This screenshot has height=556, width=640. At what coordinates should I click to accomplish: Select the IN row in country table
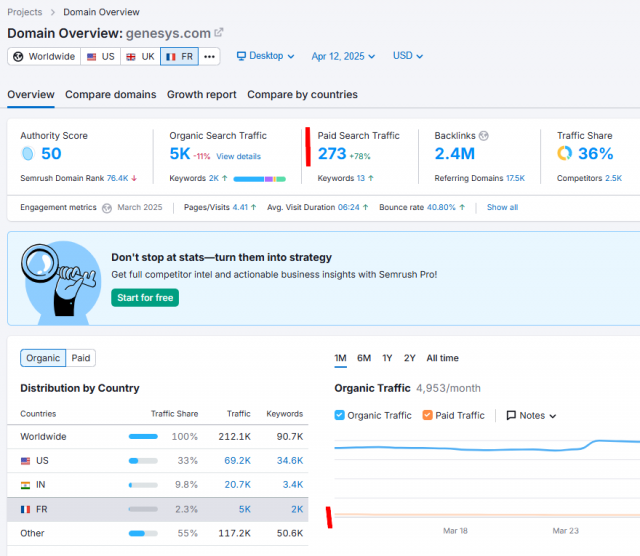pos(158,485)
